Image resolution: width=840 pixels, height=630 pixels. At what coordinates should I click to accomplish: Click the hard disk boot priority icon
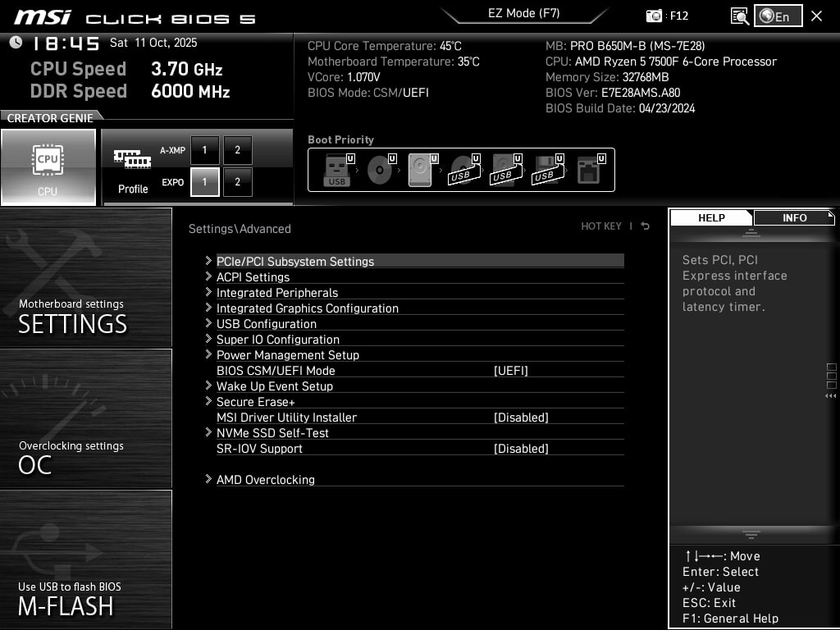pos(419,171)
